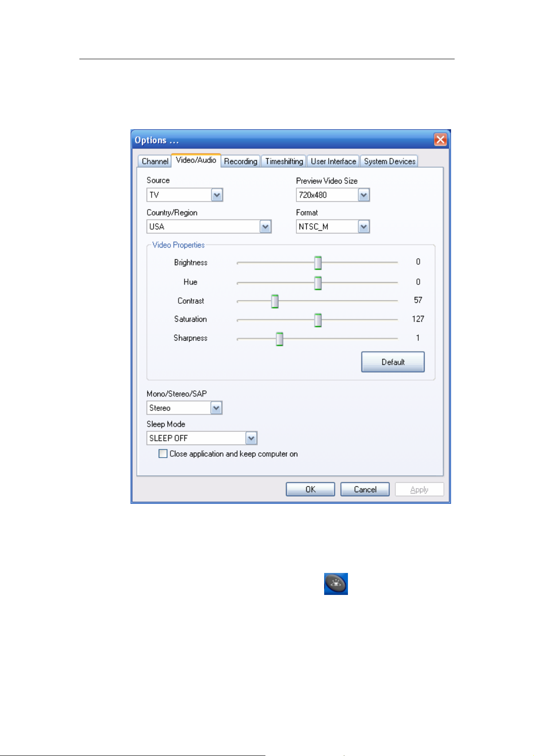Click the Video Properties group label
The width and height of the screenshot is (534, 756).
pos(178,245)
